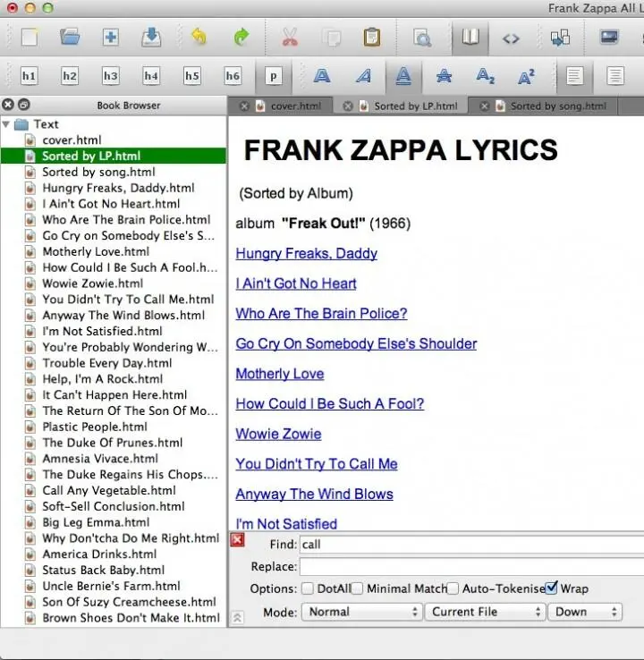Switch to Code View angle-brackets icon
This screenshot has width=644, height=660.
click(511, 38)
